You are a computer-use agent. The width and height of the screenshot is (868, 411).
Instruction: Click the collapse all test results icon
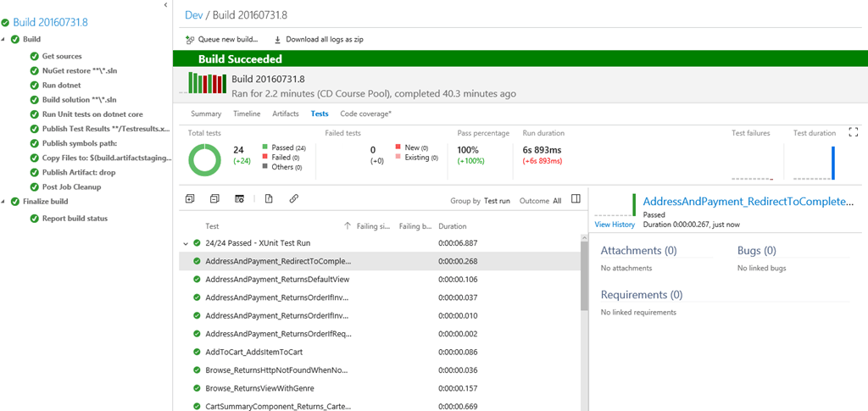(214, 198)
